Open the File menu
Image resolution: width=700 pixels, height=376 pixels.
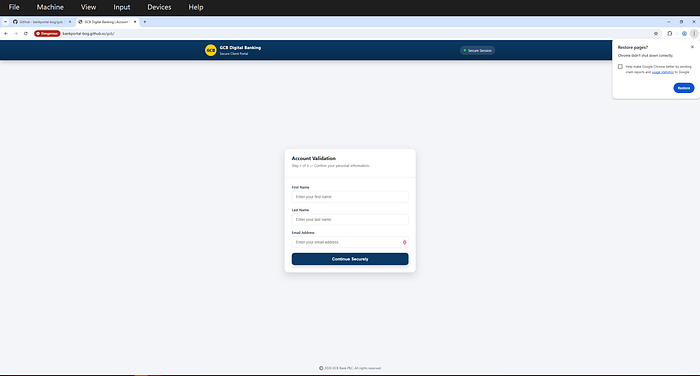coord(14,7)
